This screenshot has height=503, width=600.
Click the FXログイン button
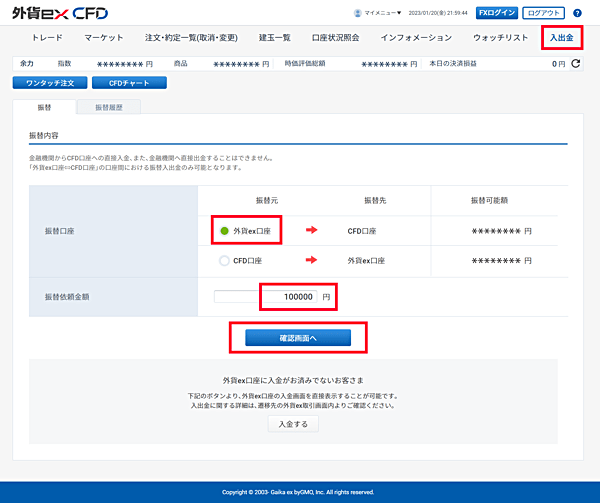tap(497, 13)
